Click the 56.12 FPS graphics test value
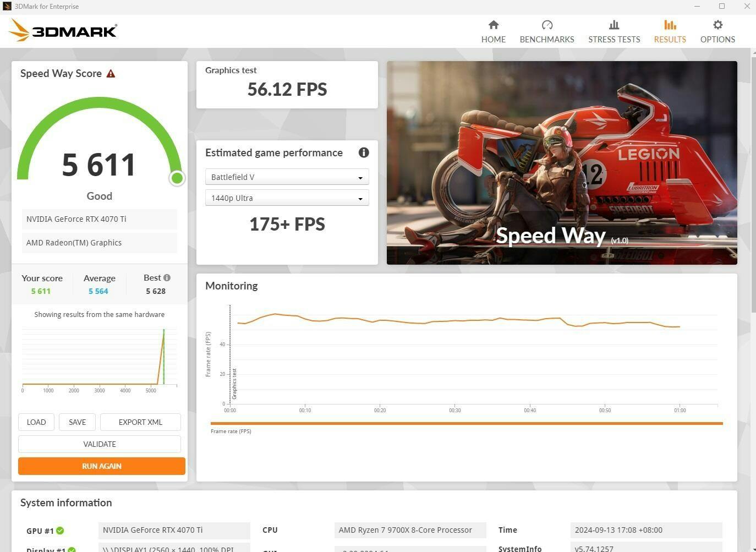The image size is (756, 552). pyautogui.click(x=287, y=89)
